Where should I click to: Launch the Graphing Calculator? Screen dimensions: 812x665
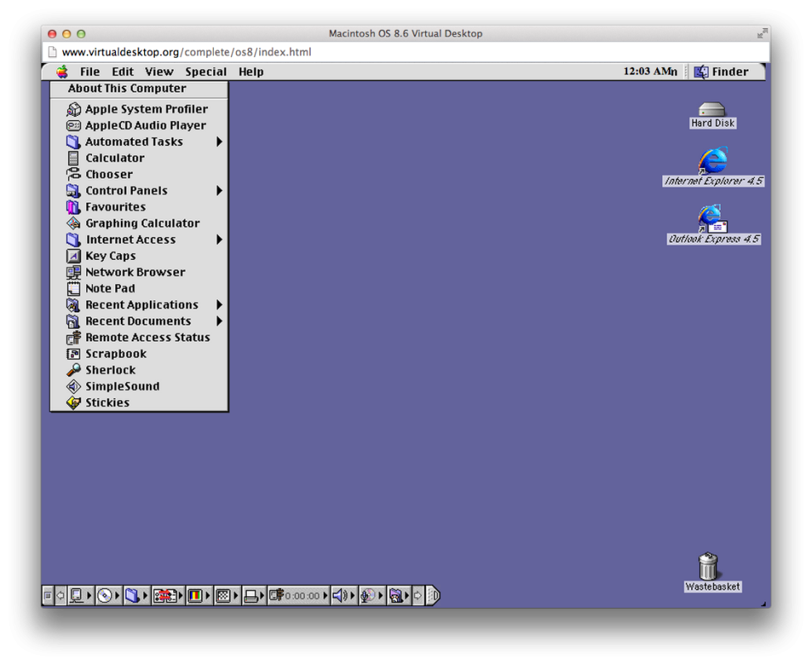[142, 223]
